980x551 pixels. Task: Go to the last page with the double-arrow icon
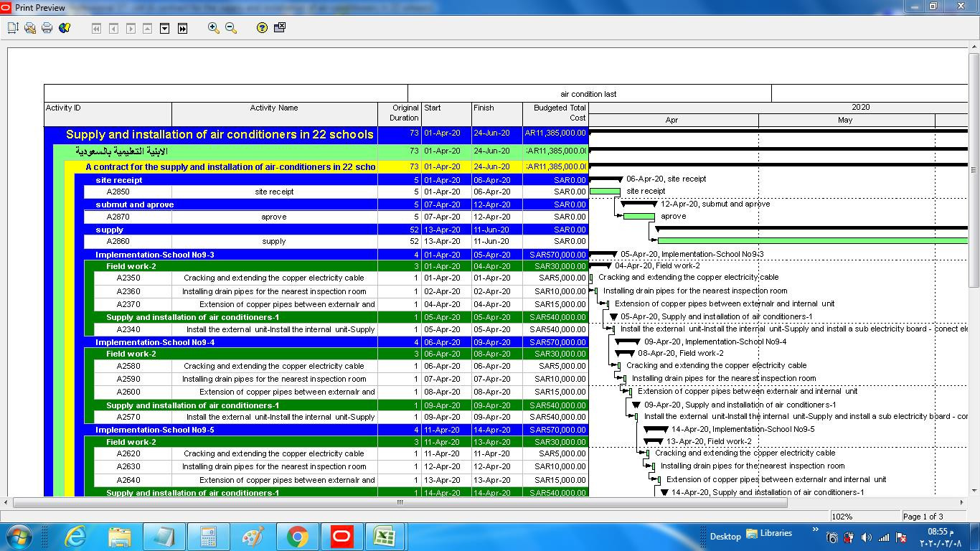click(x=182, y=28)
